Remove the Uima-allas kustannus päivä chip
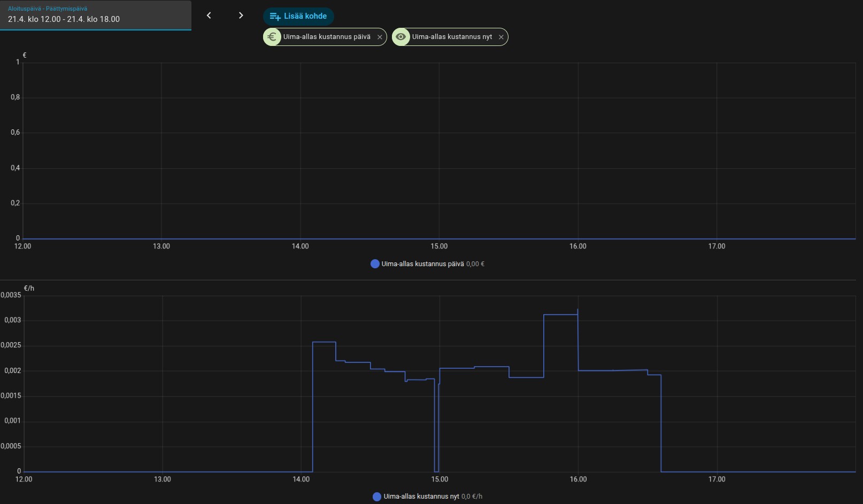Screen dimensions: 863x504 point(380,37)
